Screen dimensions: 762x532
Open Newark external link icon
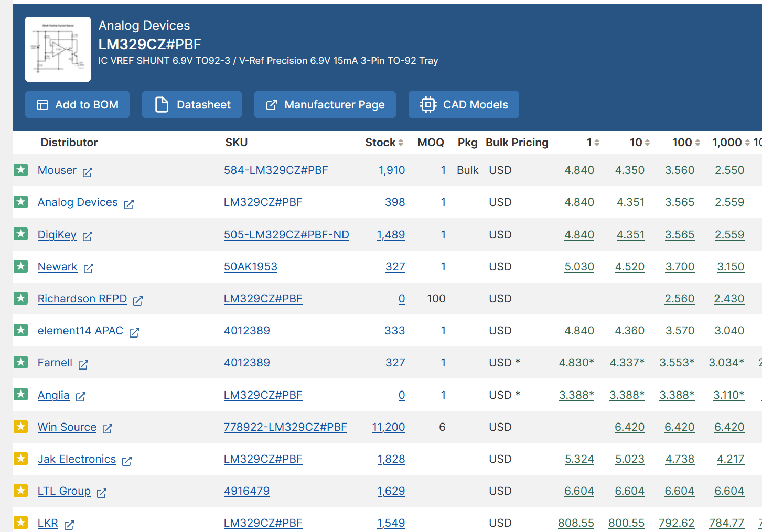pos(89,268)
